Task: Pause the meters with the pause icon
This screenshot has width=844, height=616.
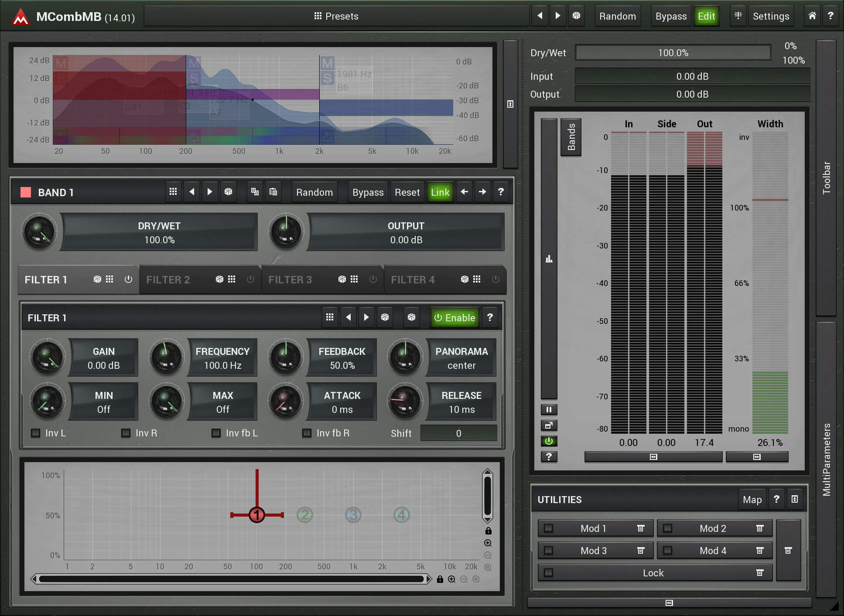Action: coord(549,409)
